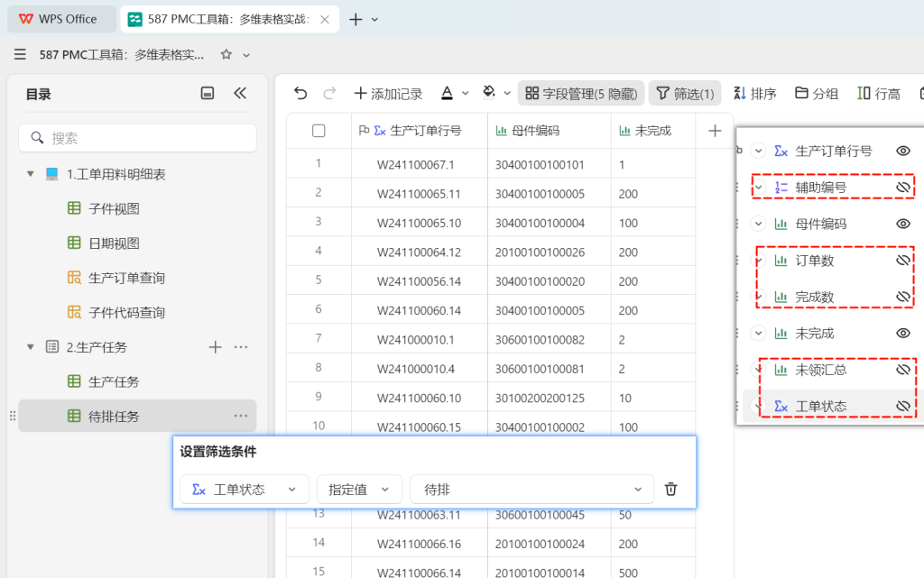Open tab list dropdown beside new tab
Screen dimensions: 924x578
[x=374, y=20]
